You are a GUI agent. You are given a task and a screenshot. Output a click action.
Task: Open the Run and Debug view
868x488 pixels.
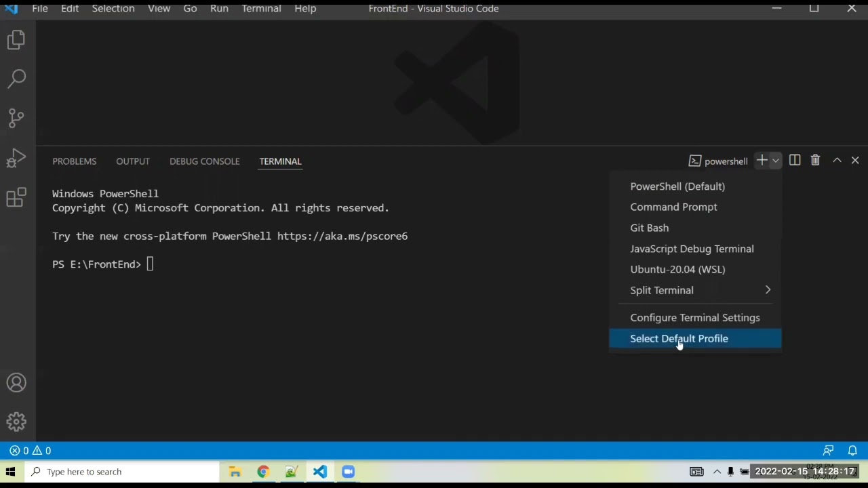click(x=16, y=158)
